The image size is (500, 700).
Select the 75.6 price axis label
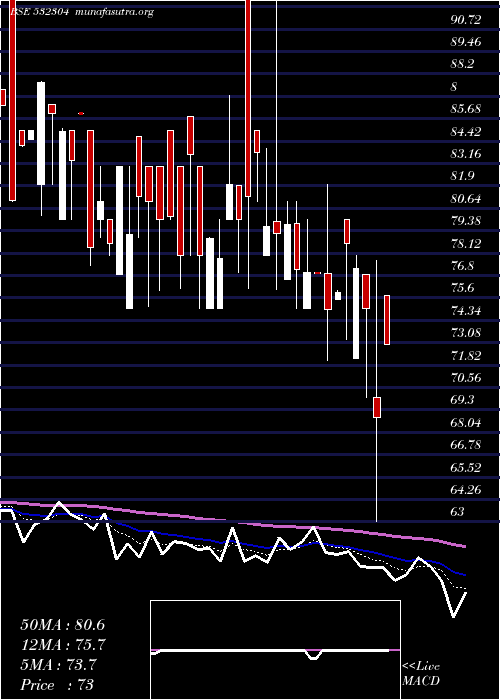tap(462, 288)
